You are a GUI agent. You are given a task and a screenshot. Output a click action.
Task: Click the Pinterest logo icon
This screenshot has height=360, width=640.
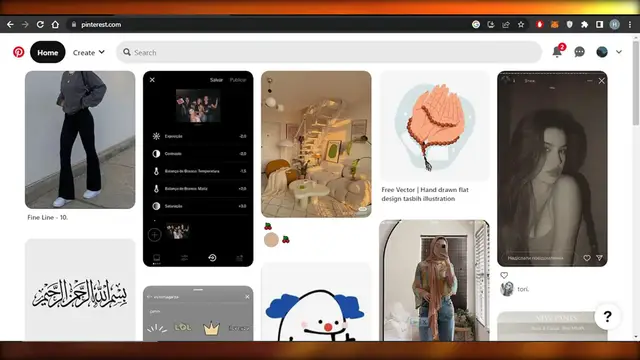(x=18, y=52)
